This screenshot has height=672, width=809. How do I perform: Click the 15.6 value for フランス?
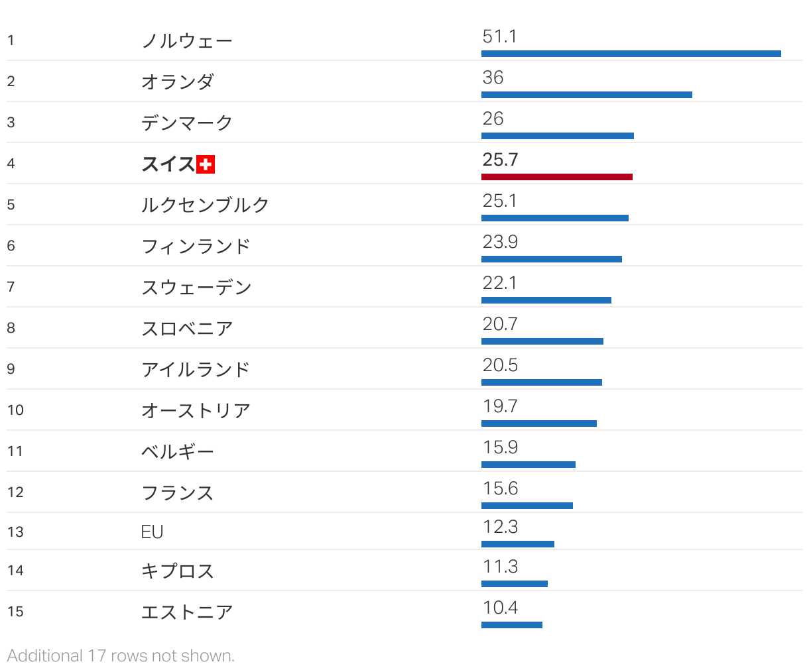point(500,488)
